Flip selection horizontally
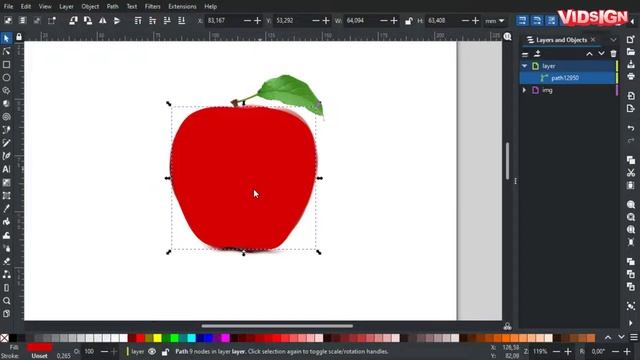The height and width of the screenshot is (360, 640). click(x=102, y=20)
